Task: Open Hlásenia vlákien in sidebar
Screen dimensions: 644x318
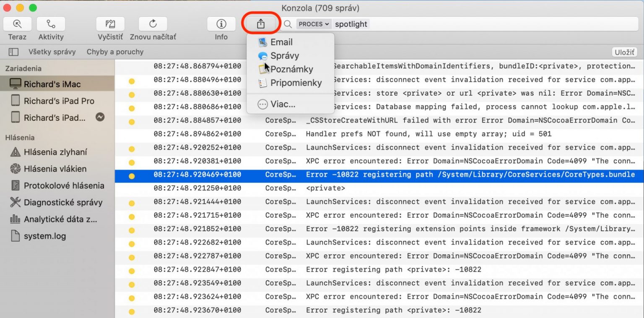Action: [x=57, y=169]
